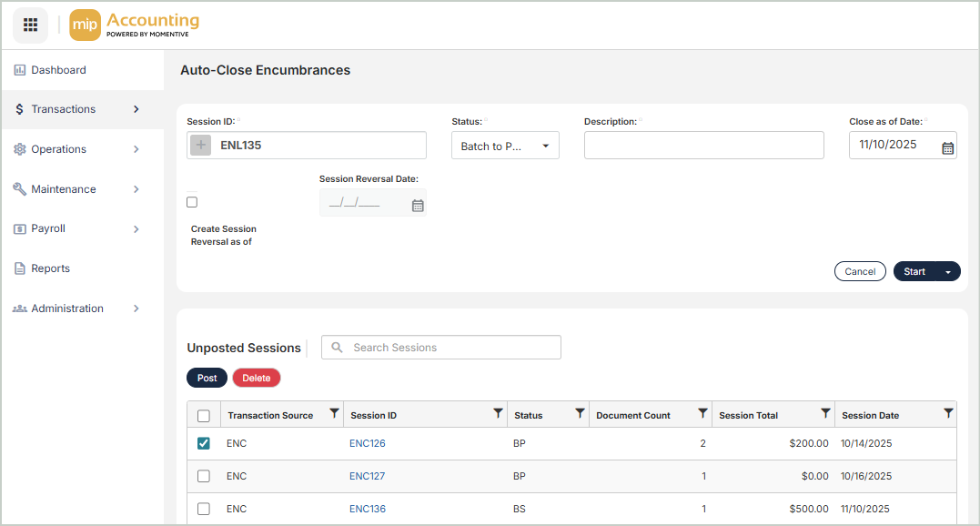
Task: Open the Status dropdown
Action: pyautogui.click(x=505, y=146)
